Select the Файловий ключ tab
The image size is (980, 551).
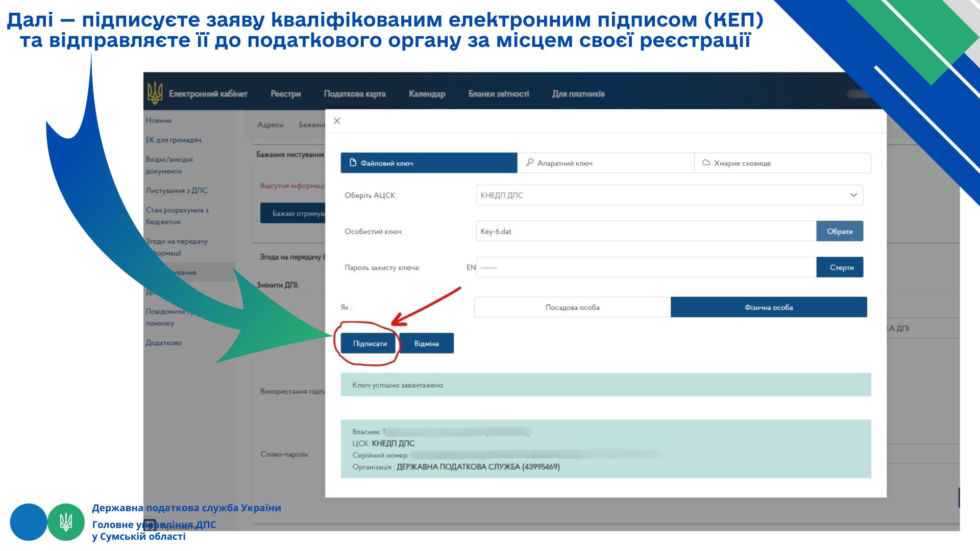coord(429,163)
